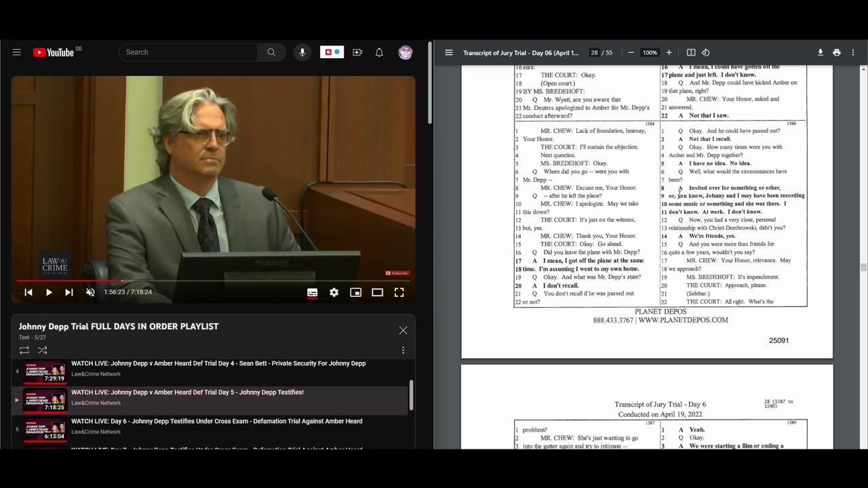868x488 pixels.
Task: Go to the YouTube home logo
Action: (x=54, y=52)
